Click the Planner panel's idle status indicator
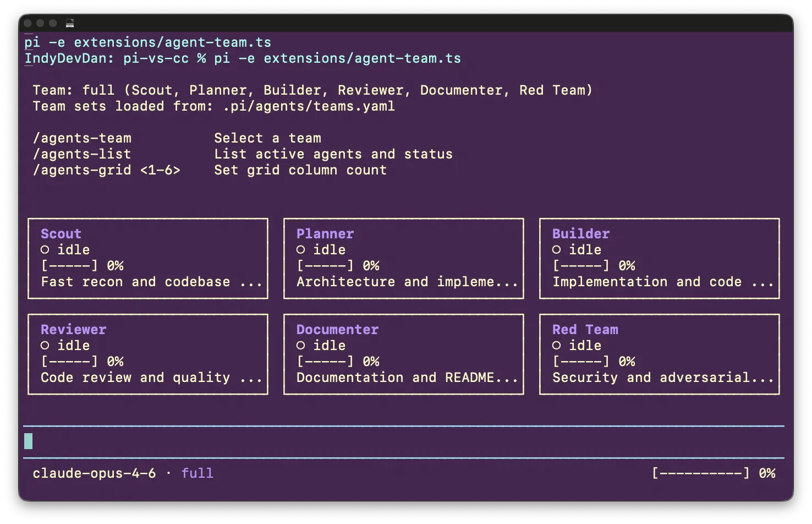Image resolution: width=812 pixels, height=524 pixels. tap(301, 249)
